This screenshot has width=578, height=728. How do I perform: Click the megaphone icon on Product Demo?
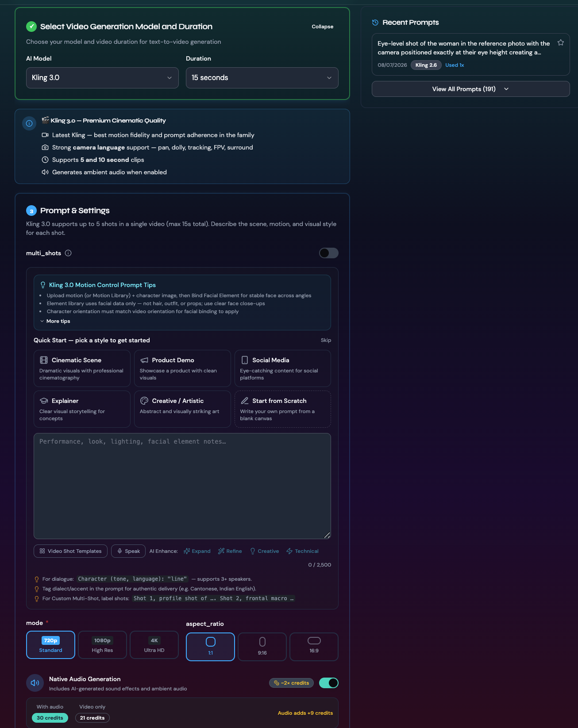click(x=144, y=360)
